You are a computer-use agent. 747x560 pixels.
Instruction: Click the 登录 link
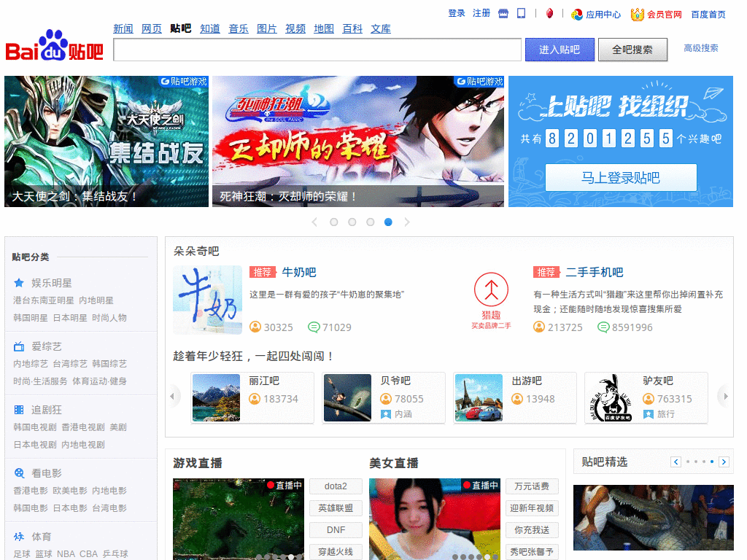457,13
